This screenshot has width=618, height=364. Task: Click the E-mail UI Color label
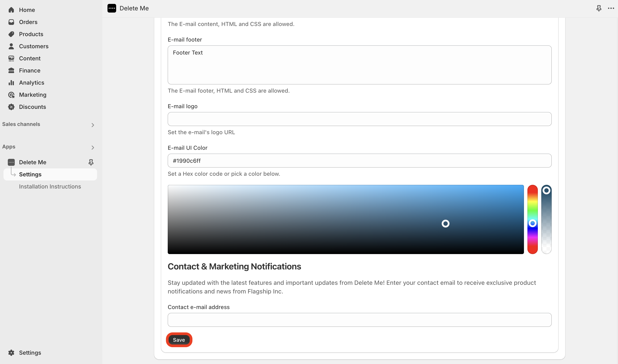pyautogui.click(x=188, y=148)
